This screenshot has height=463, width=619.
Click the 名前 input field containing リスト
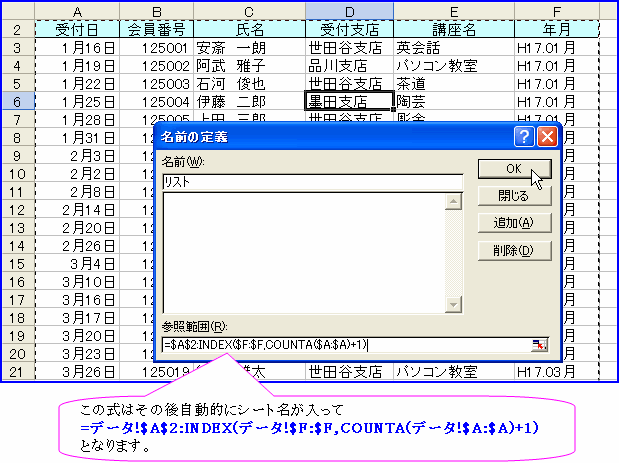point(313,182)
